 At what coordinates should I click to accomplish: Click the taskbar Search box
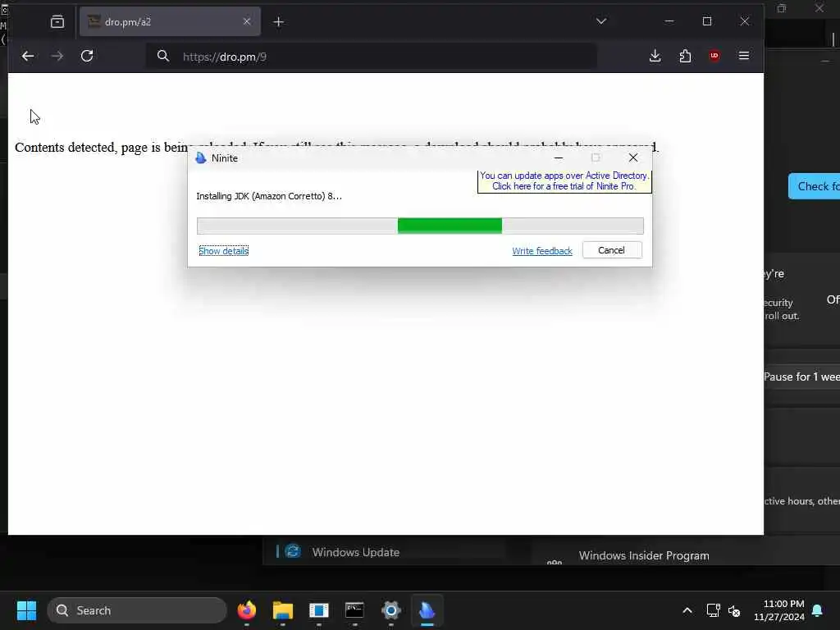(x=137, y=610)
